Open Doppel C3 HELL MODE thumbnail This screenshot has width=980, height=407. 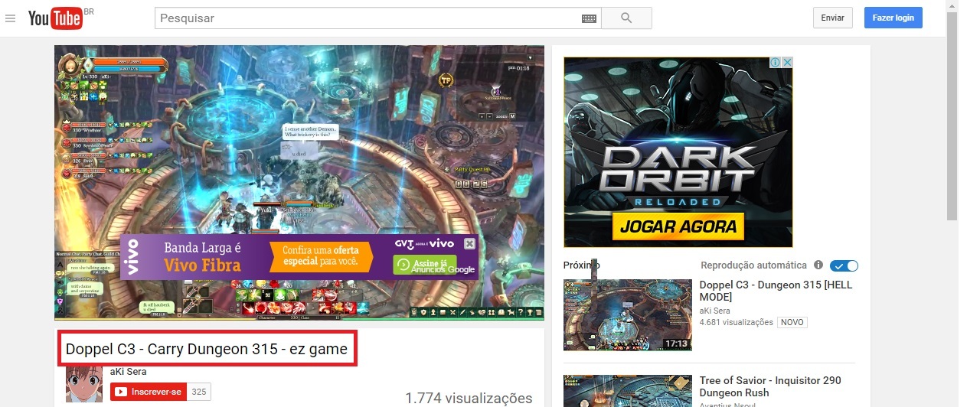[x=627, y=314]
